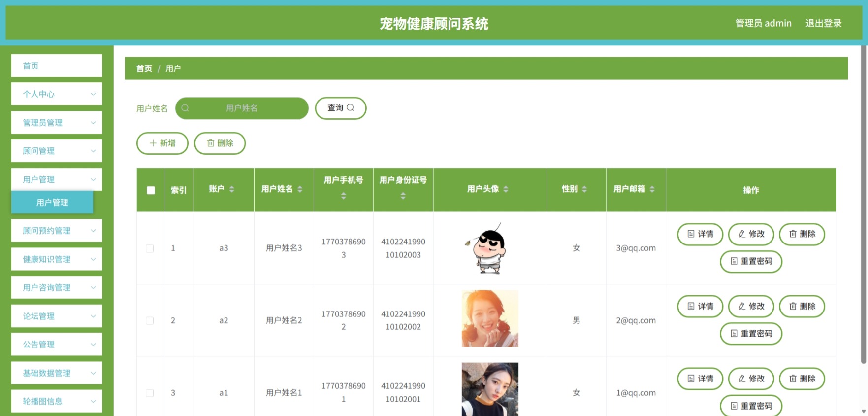Viewport: 868px width, 416px height.
Task: Open the 基础数据管理 sidebar menu
Action: 57,373
